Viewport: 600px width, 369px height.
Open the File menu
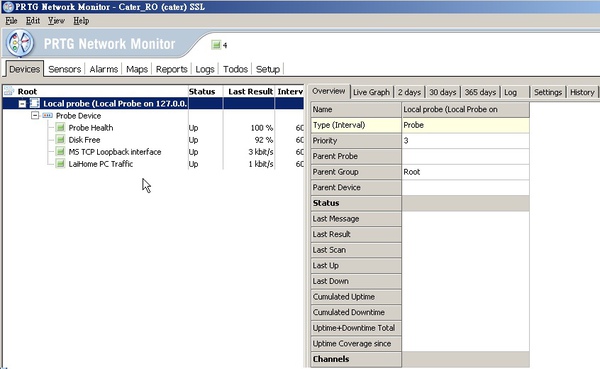coord(11,21)
